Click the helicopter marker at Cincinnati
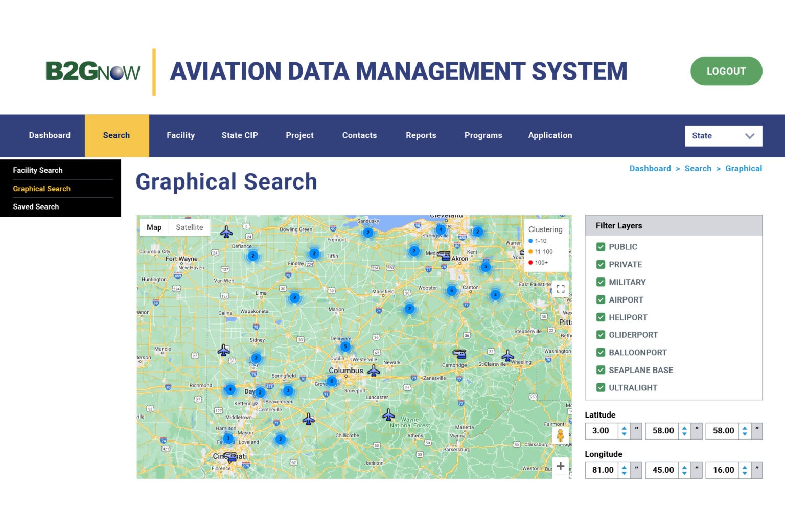This screenshot has height=532, width=785. pyautogui.click(x=230, y=456)
